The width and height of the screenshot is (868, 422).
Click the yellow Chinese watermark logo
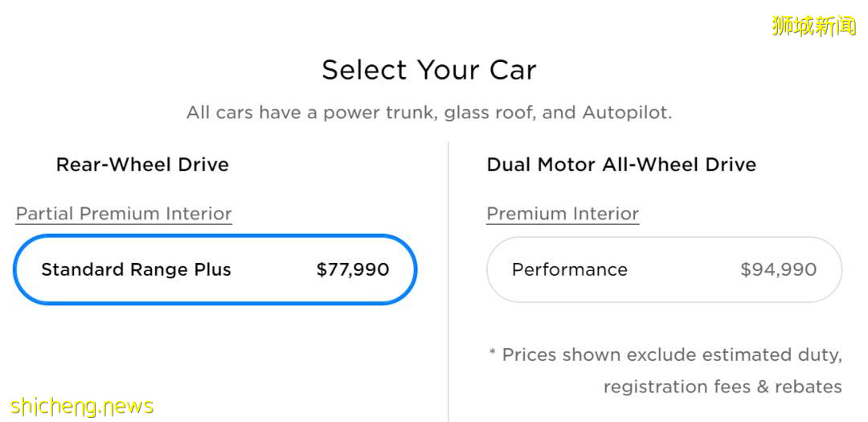coord(813,26)
